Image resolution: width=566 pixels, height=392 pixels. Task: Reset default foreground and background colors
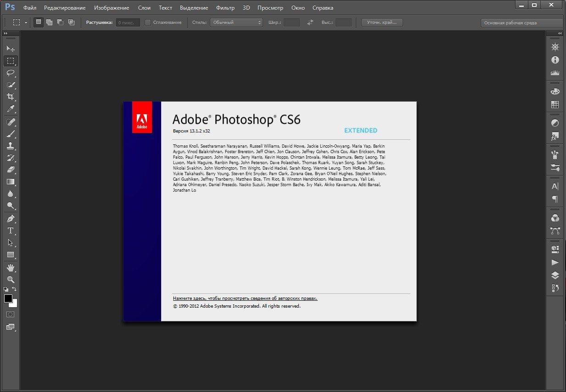pyautogui.click(x=6, y=289)
